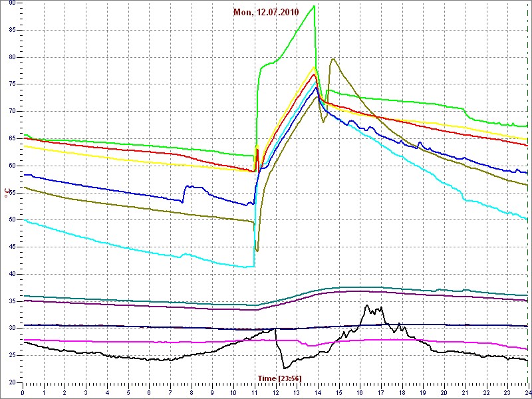Select hour "15" on the time axis

(x=338, y=392)
